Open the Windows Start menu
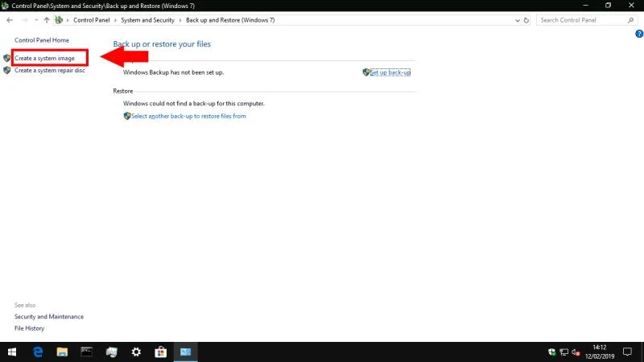 click(12, 352)
